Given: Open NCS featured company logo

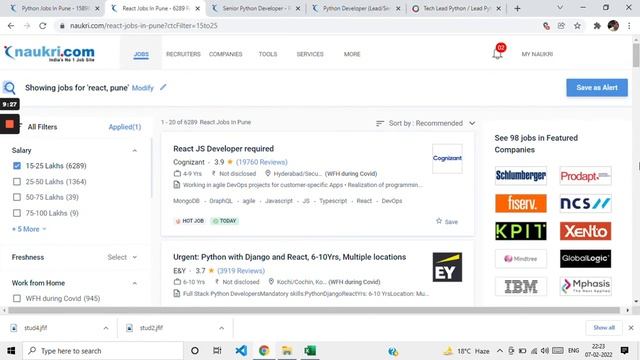Looking at the screenshot, I should click(x=585, y=203).
